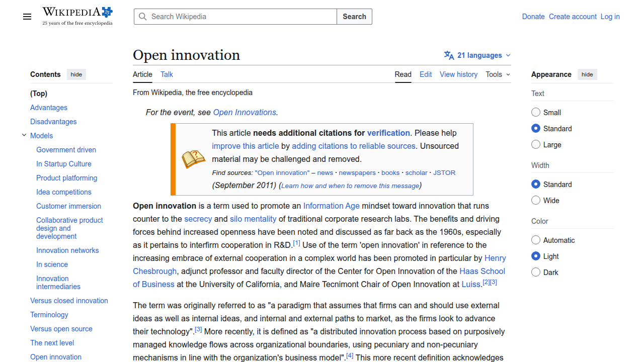Click citation reference [1]
Screen dimensions: 644x362
297,243
